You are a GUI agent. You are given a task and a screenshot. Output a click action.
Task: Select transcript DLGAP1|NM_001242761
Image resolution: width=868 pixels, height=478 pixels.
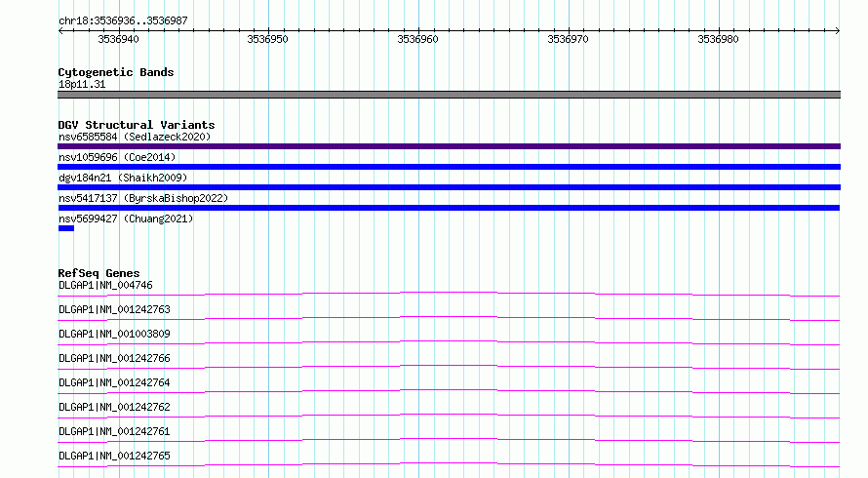pos(114,431)
